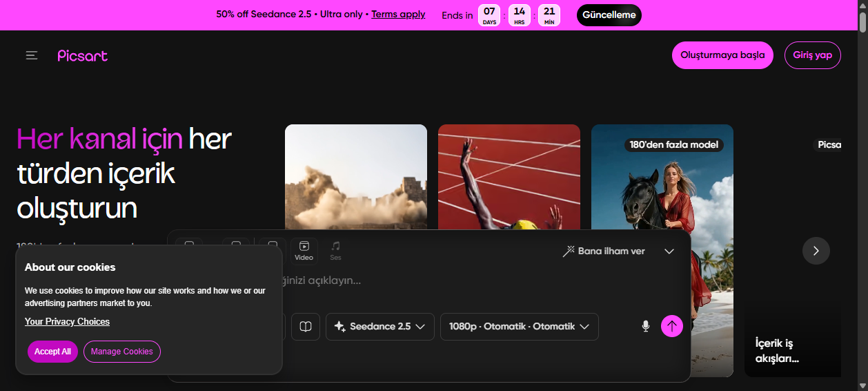The image size is (868, 391).
Task: Open the Your Privacy Choices link
Action: [67, 322]
